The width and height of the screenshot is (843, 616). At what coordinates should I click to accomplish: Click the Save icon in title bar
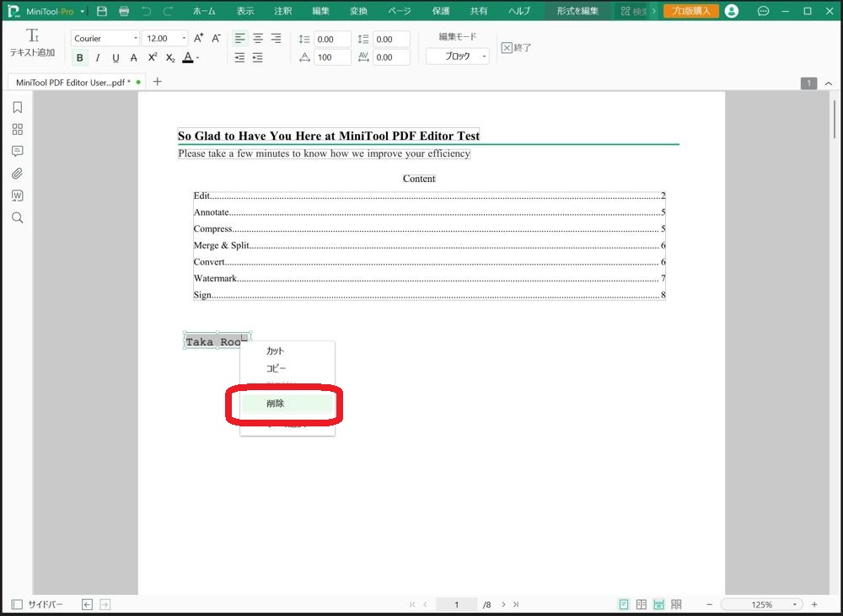(102, 11)
